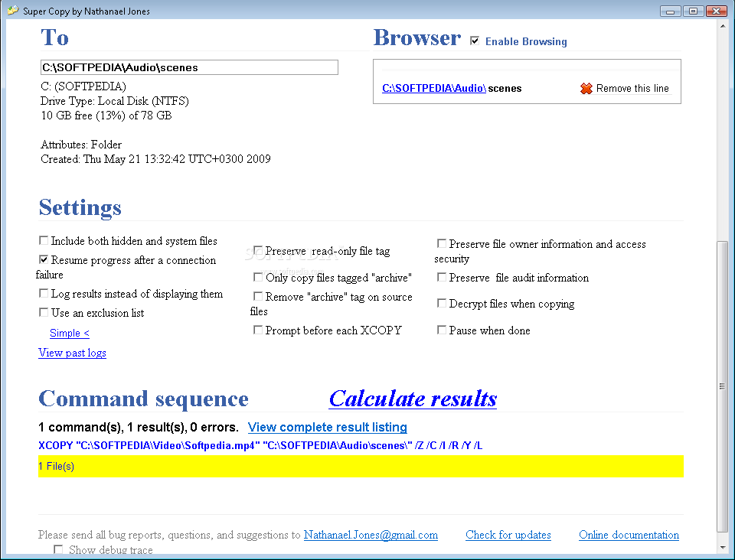Select the yellow 1 File(s) result row
This screenshot has width=735, height=560.
(361, 467)
